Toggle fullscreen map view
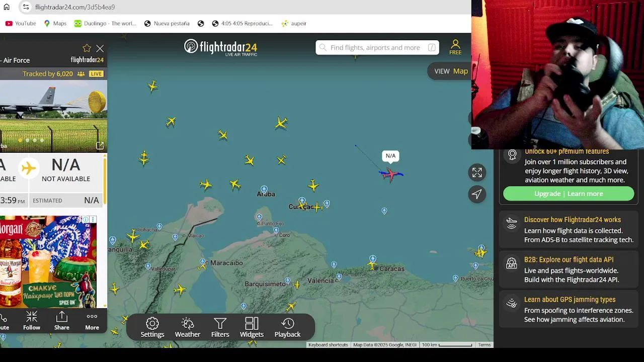Screen dimensions: 644x362 [477, 172]
